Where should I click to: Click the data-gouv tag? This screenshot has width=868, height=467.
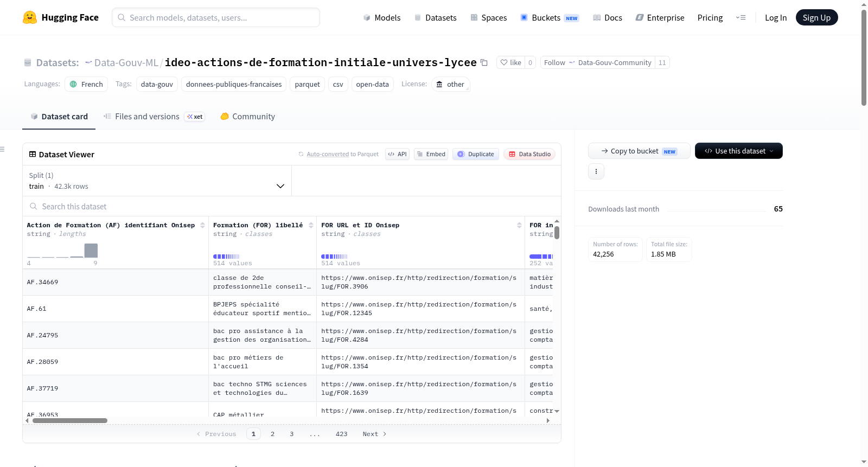(157, 84)
